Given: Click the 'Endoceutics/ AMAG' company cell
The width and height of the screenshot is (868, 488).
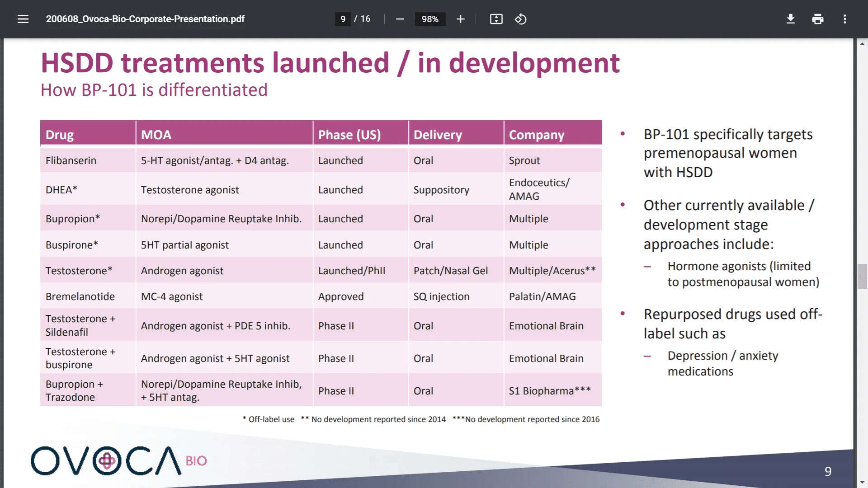Looking at the screenshot, I should click(553, 189).
